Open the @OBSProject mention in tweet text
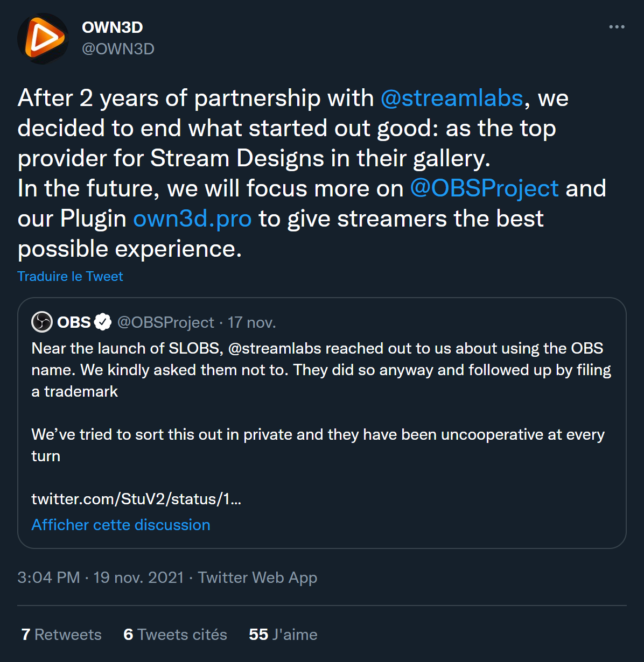The width and height of the screenshot is (644, 662). click(484, 189)
